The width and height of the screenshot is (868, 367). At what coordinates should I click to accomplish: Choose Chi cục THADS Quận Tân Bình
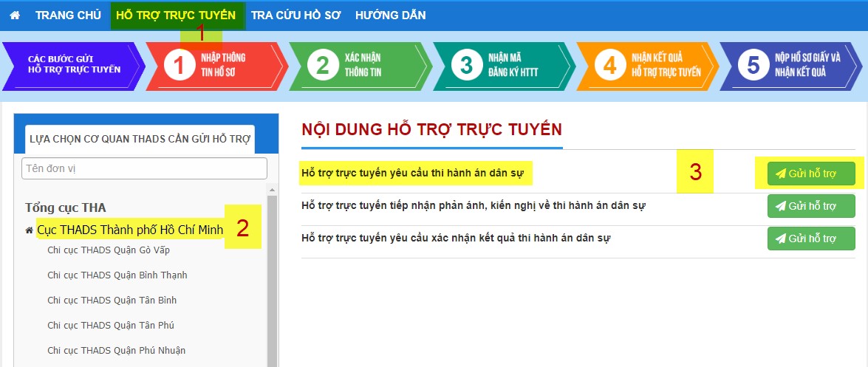pyautogui.click(x=112, y=301)
